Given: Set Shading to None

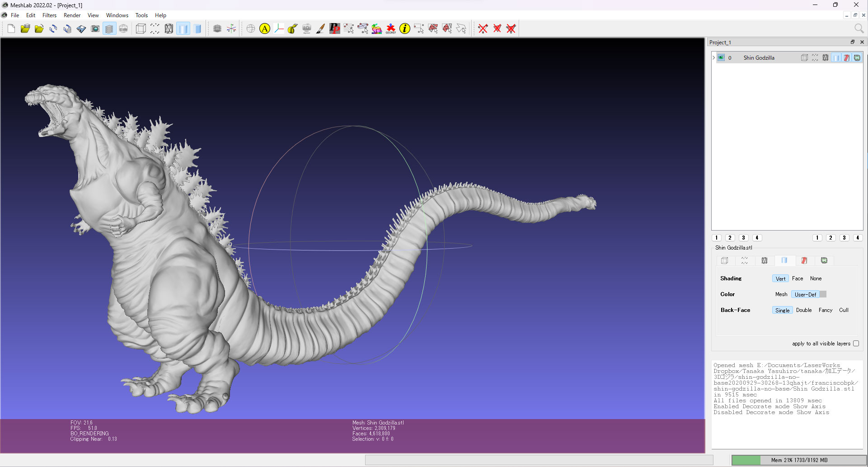Looking at the screenshot, I should tap(816, 279).
